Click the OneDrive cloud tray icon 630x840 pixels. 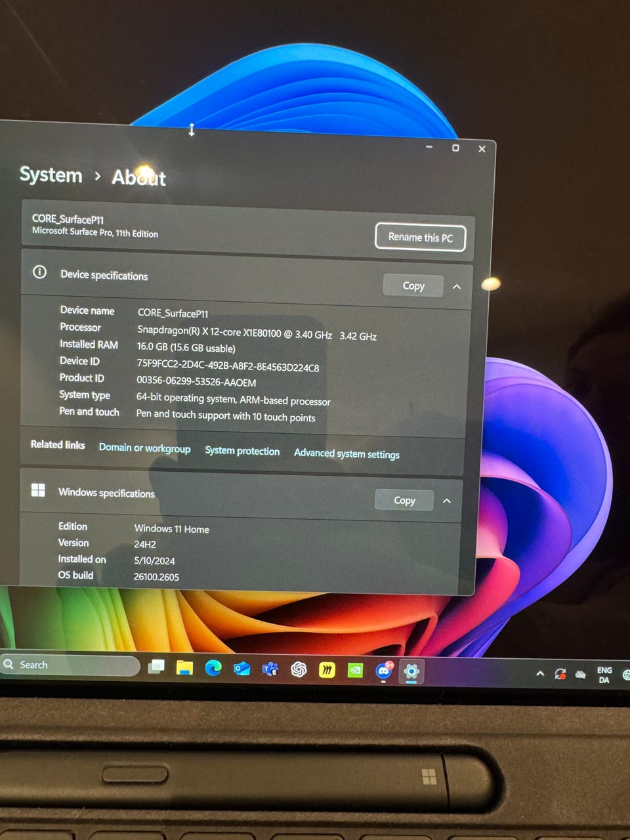pyautogui.click(x=581, y=675)
